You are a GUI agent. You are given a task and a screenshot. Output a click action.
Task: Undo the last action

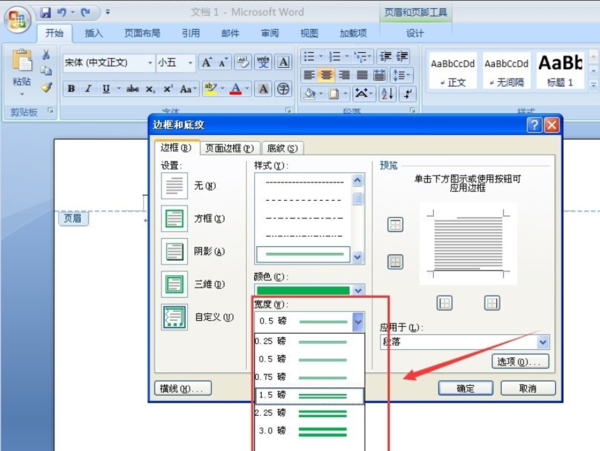click(61, 13)
